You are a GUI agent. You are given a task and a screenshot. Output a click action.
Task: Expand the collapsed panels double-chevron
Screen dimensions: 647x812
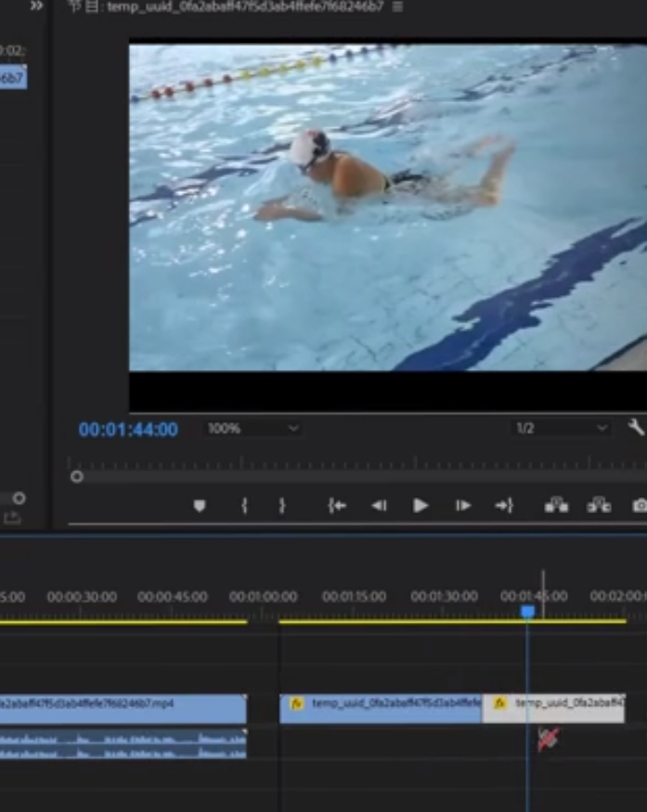(x=36, y=6)
